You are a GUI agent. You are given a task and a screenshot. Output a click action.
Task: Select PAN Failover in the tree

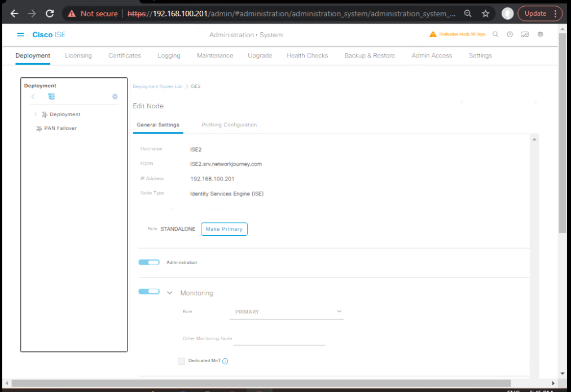click(x=60, y=128)
